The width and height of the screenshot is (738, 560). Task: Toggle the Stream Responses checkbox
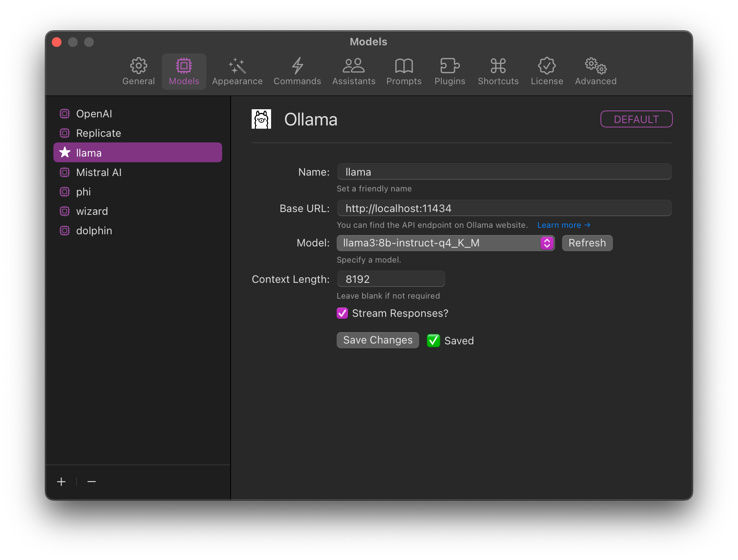click(342, 314)
